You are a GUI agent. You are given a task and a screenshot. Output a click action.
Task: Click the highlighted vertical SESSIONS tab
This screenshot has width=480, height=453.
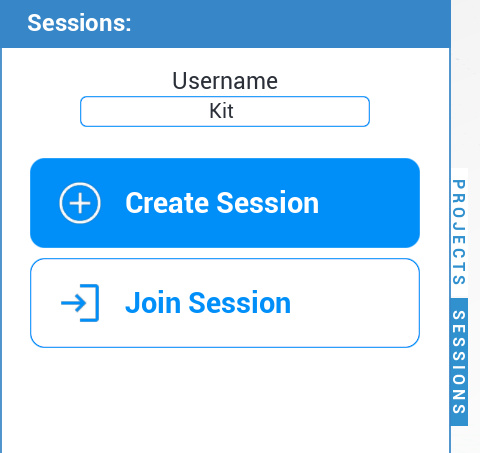(x=459, y=362)
